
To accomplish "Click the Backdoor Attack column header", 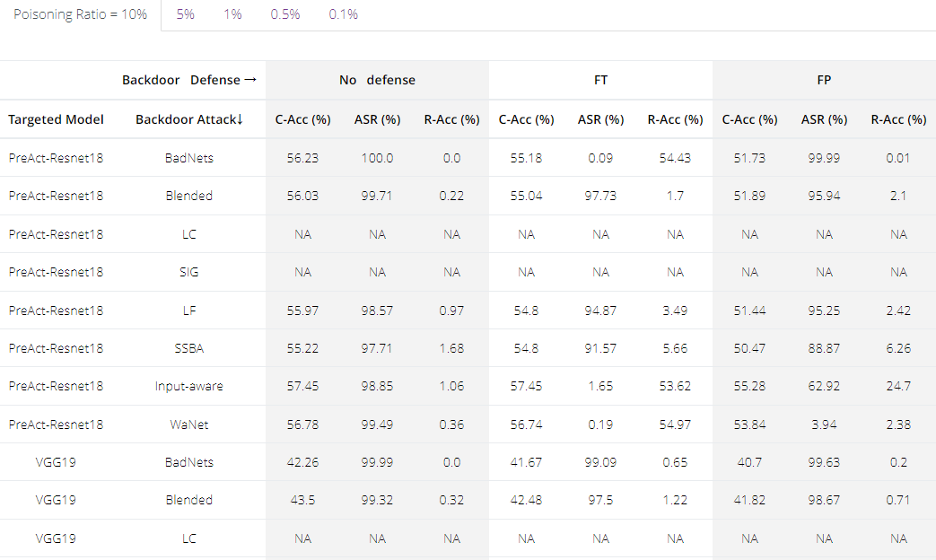I will 189,119.
